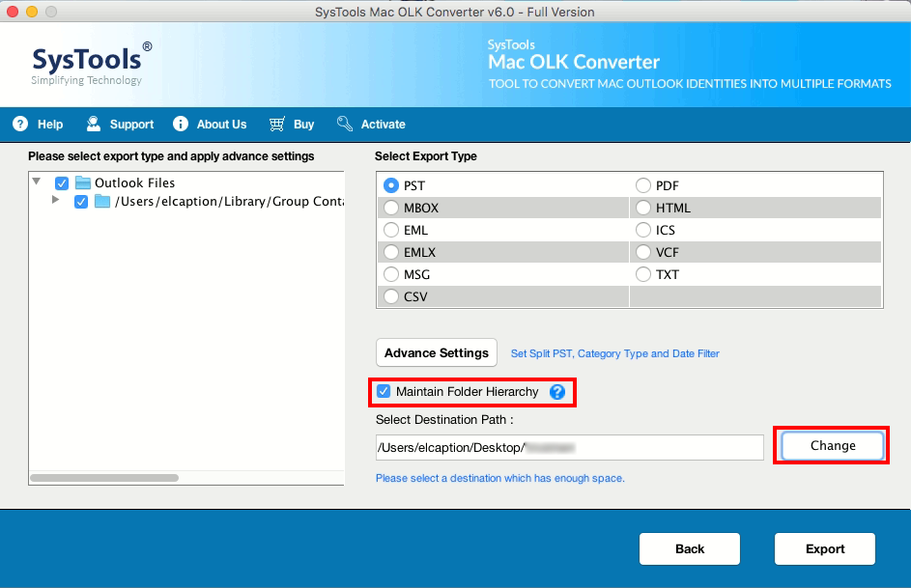Select the /Users/elcaption/Library/Group path label
Screen dimensions: 911x588
coord(230,202)
